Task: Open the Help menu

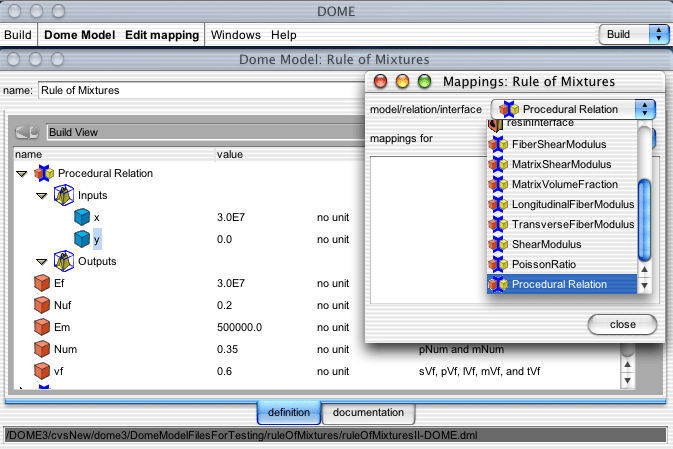Action: [x=284, y=35]
